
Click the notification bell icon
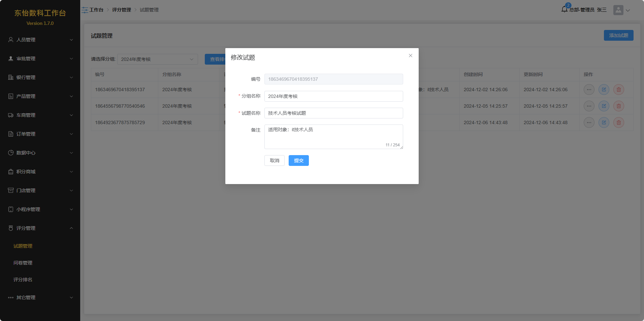coord(565,9)
